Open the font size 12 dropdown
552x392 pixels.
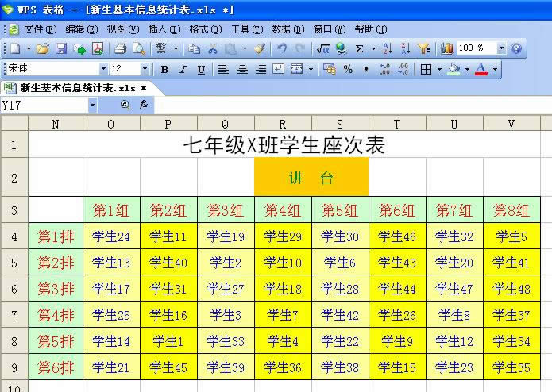click(x=145, y=69)
